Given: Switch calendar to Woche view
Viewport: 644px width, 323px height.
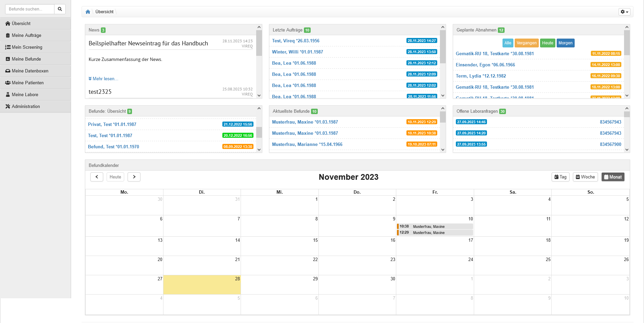Looking at the screenshot, I should pos(585,177).
